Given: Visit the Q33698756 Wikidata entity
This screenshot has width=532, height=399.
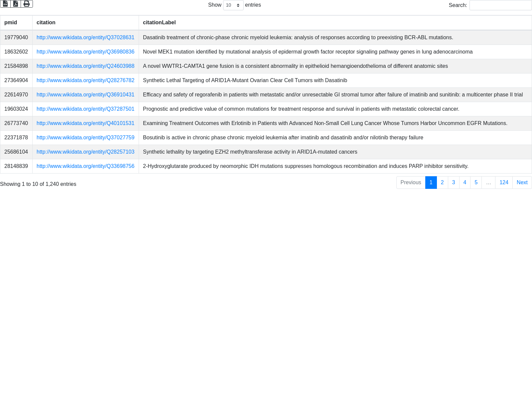Looking at the screenshot, I should click(x=85, y=166).
